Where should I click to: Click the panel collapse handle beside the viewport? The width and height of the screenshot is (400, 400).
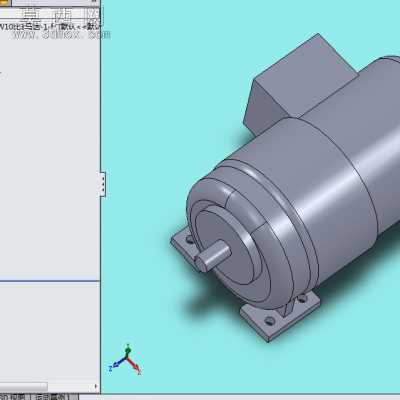(x=103, y=184)
